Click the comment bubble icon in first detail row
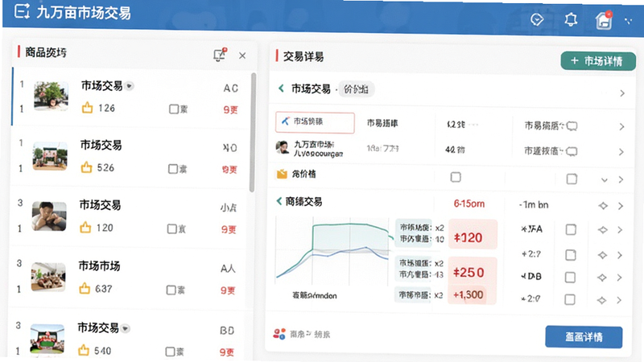644x362 pixels. click(572, 126)
